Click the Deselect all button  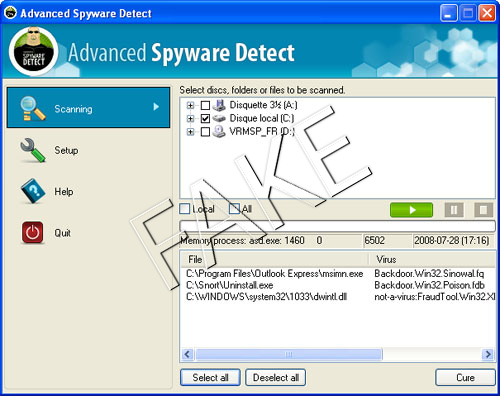click(276, 377)
